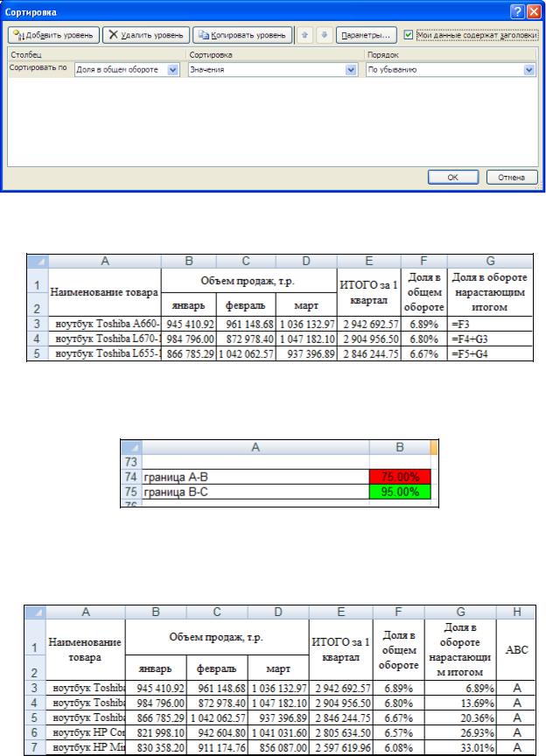
Task: Click ноутбук Toshiba L655 cell in first table
Action: click(x=105, y=353)
